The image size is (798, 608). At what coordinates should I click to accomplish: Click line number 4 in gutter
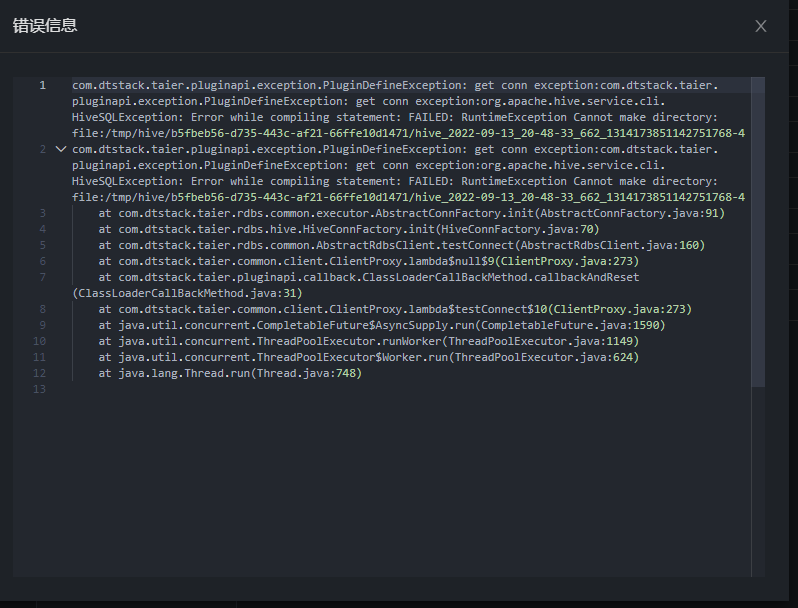tap(43, 229)
